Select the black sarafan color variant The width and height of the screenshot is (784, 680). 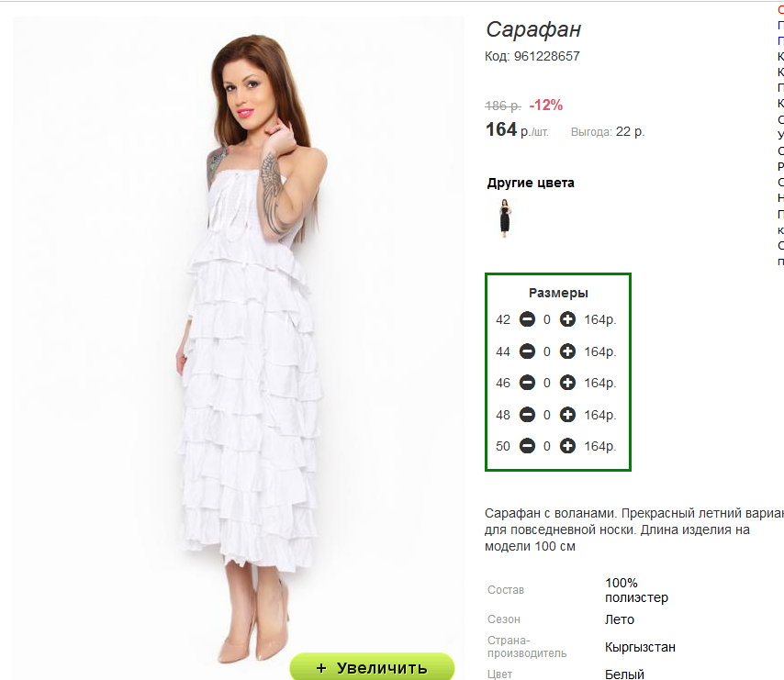pyautogui.click(x=505, y=218)
